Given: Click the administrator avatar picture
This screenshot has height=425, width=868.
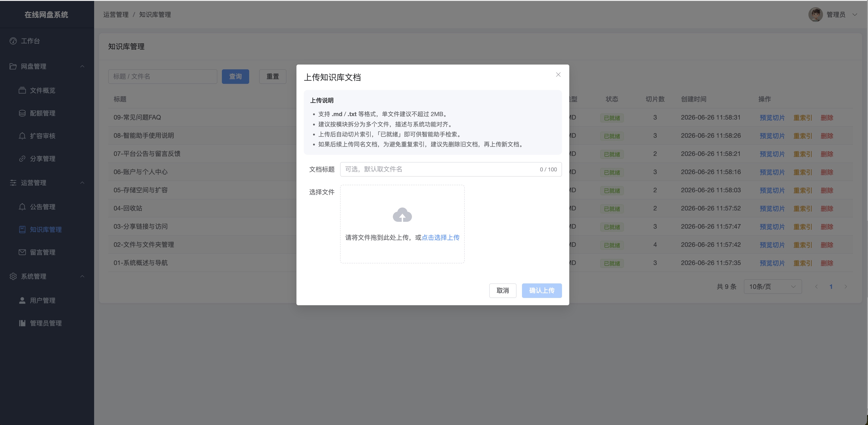Looking at the screenshot, I should pos(815,15).
